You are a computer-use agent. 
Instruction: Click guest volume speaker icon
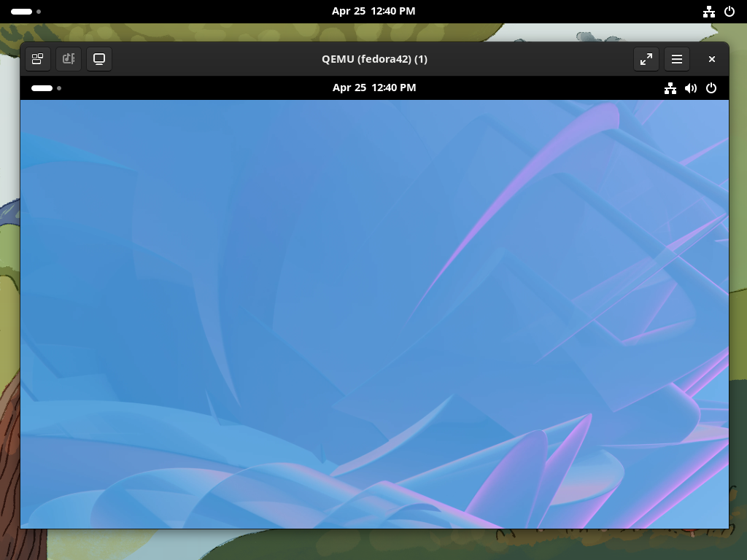coord(691,88)
